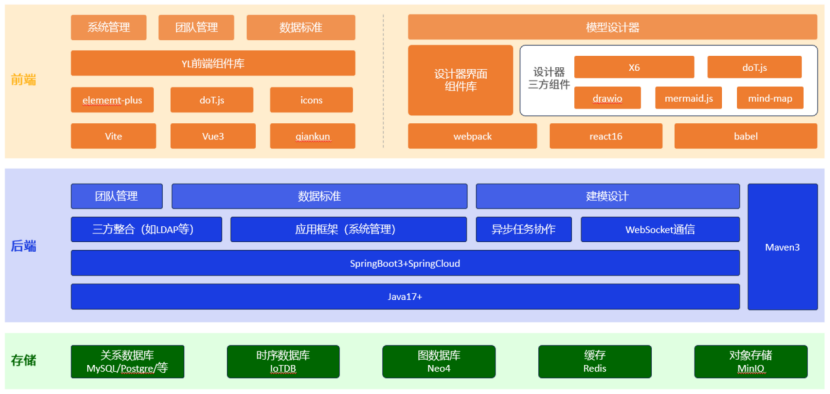Image resolution: width=830 pixels, height=394 pixels.
Task: Select the mind-map block
Action: 770,98
